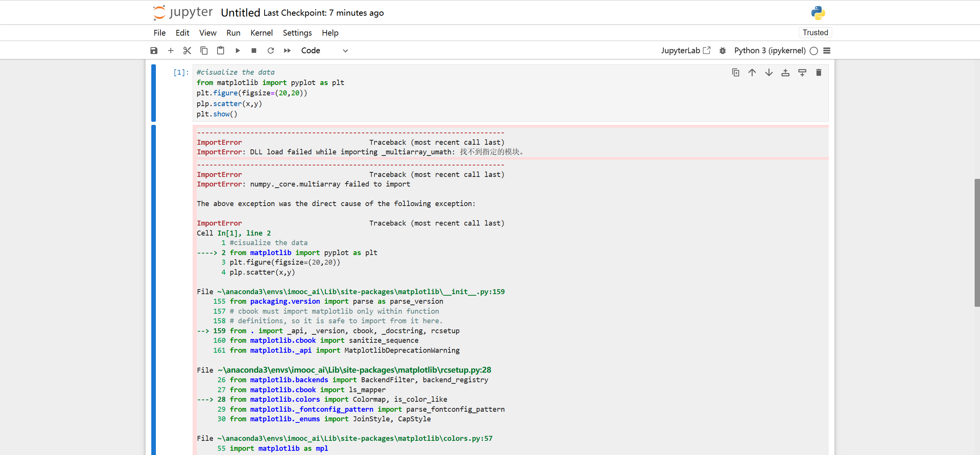This screenshot has height=455, width=980.
Task: Click the Interrupt kernel icon
Action: 254,51
